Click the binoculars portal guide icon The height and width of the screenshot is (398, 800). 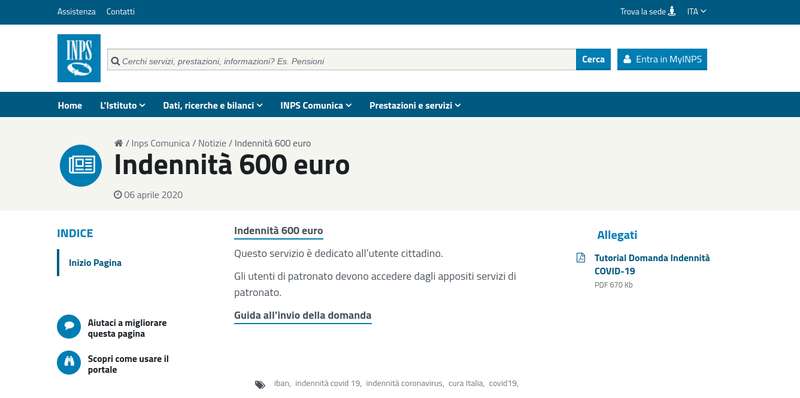[x=69, y=362]
